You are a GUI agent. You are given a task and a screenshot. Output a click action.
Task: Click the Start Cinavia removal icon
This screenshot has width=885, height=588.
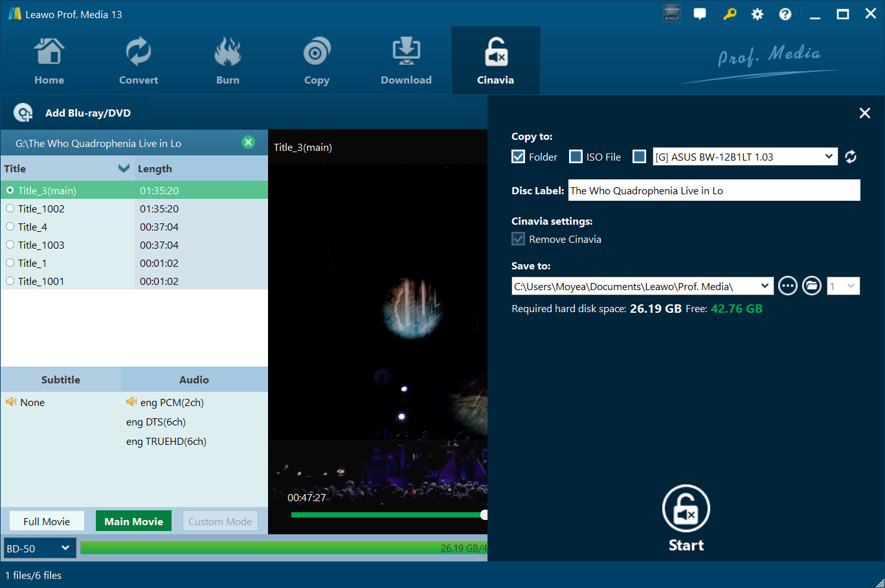point(686,509)
